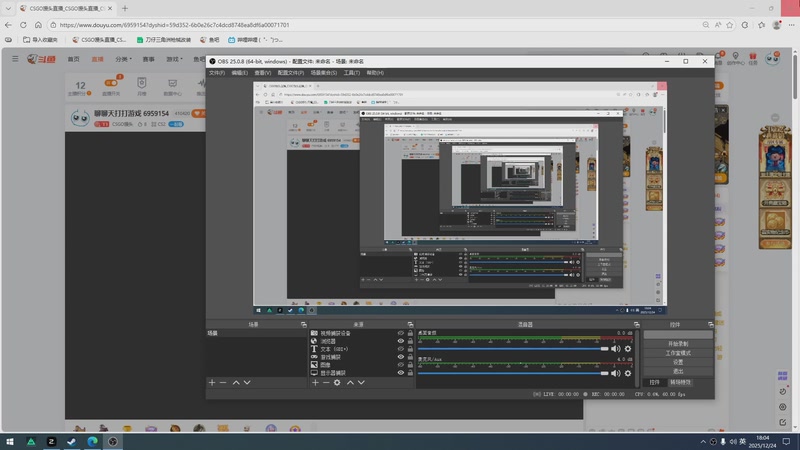Lock the 游戏捕获 source
The height and width of the screenshot is (450, 800).
(410, 357)
